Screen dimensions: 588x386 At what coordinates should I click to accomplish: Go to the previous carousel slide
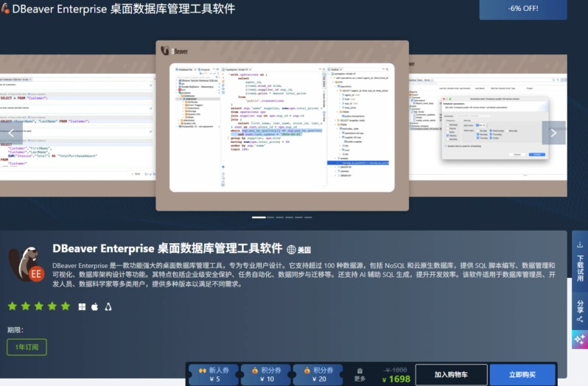pos(11,133)
